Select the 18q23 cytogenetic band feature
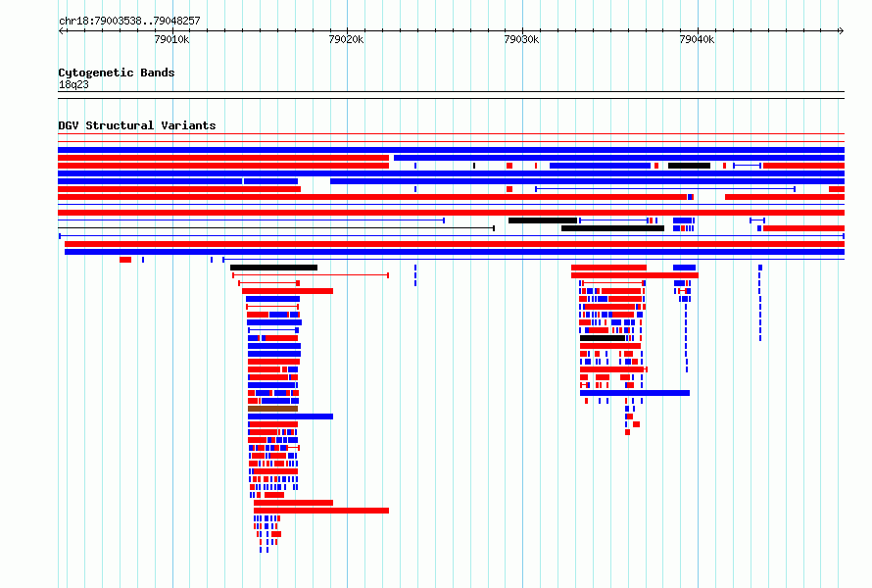 [451, 95]
